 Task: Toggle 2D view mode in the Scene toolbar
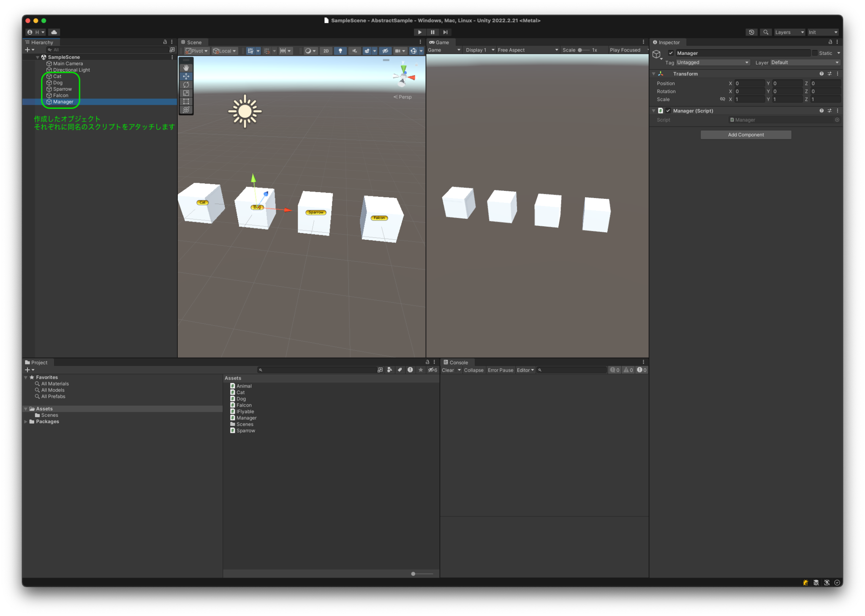coord(326,51)
